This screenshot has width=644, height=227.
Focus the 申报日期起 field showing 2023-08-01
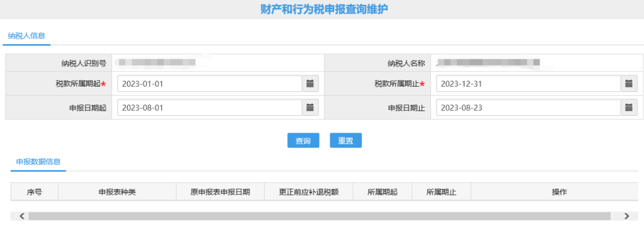(x=210, y=108)
